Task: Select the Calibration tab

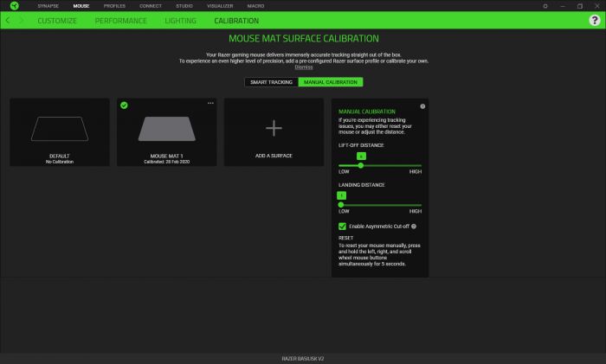Action: 236,21
